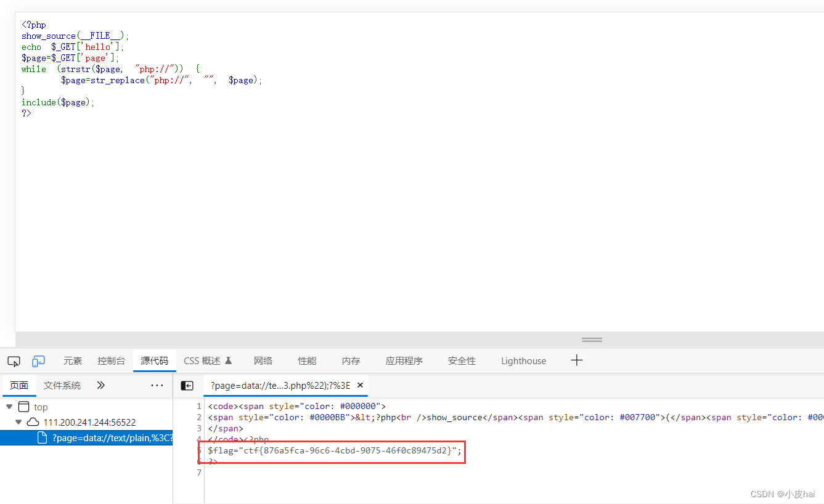Open the CSS 概述 tab
The image size is (824, 504).
(208, 361)
